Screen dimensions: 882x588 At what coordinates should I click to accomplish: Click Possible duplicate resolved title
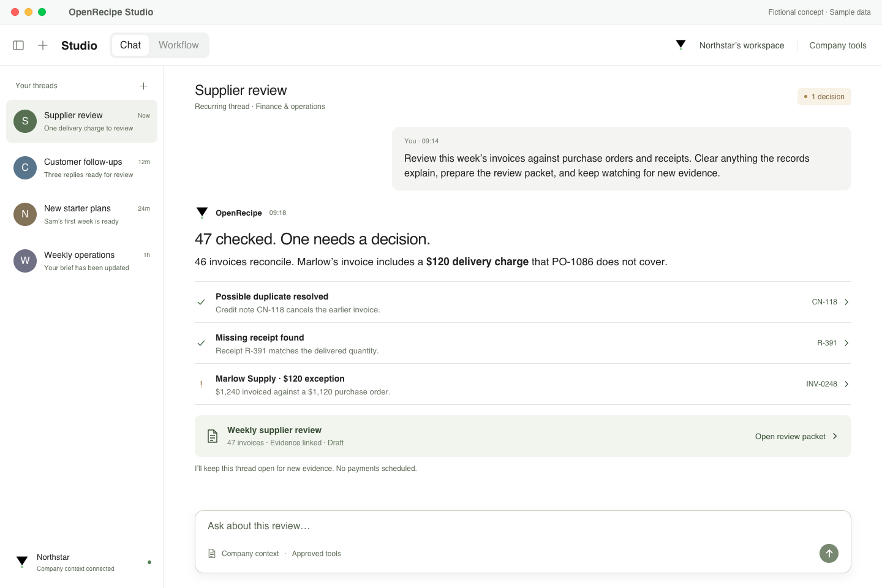coord(272,296)
